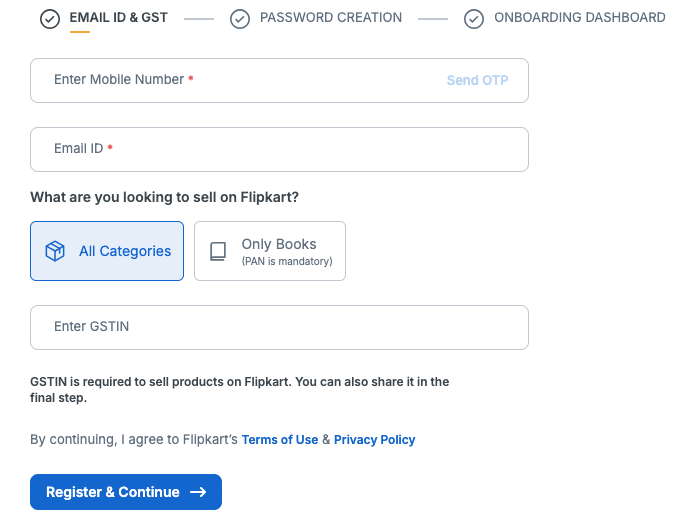Submit the form with Register & Continue
The height and width of the screenshot is (521, 689).
pos(125,492)
